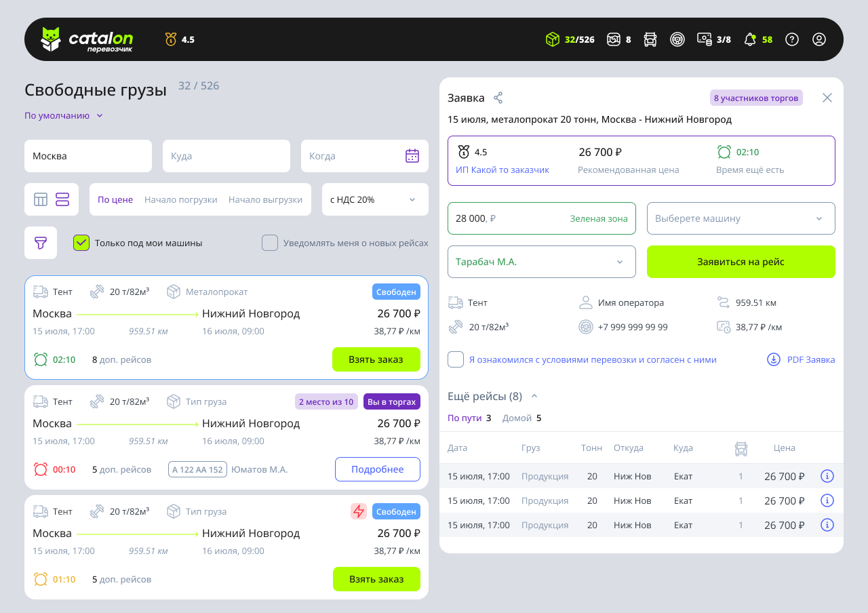Sort by По цене tab

(115, 199)
